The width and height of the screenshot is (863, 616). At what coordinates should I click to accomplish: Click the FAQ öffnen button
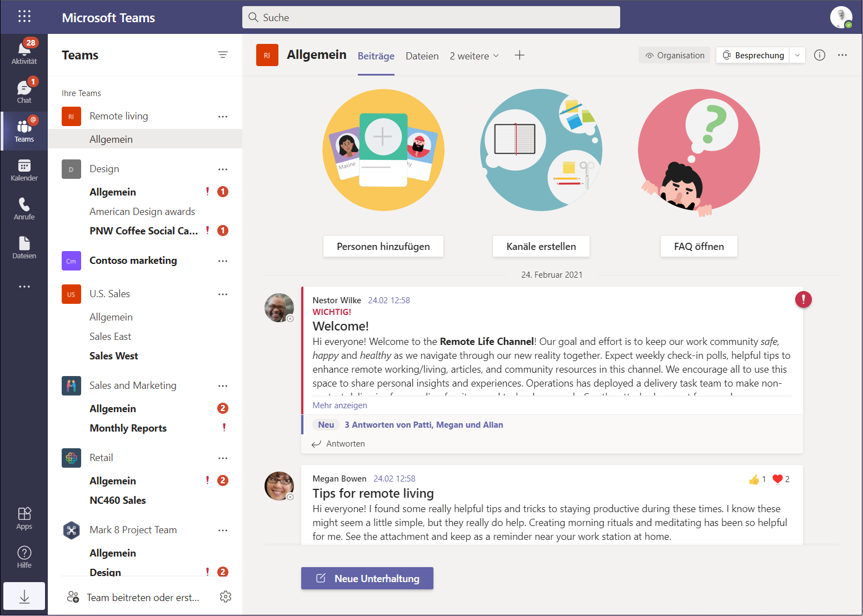pos(699,246)
